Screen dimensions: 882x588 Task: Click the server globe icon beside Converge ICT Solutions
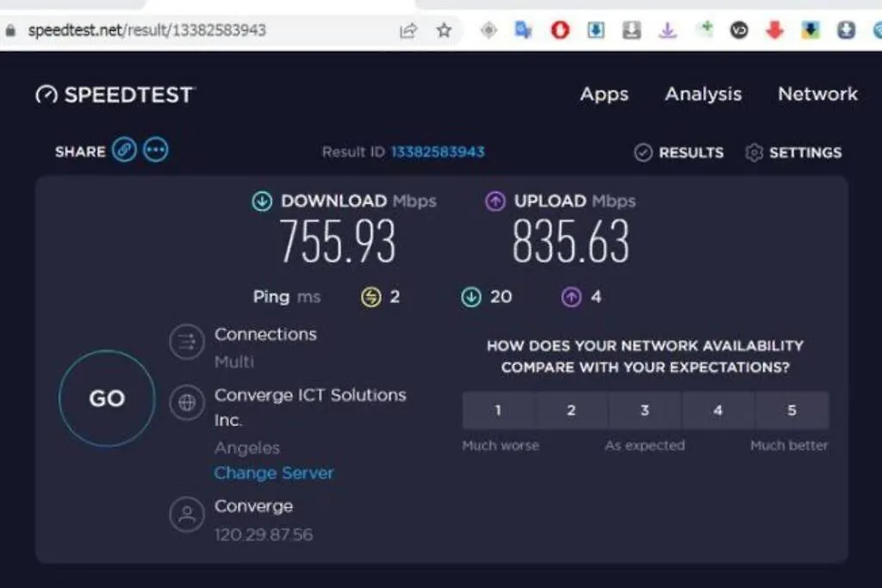(187, 403)
